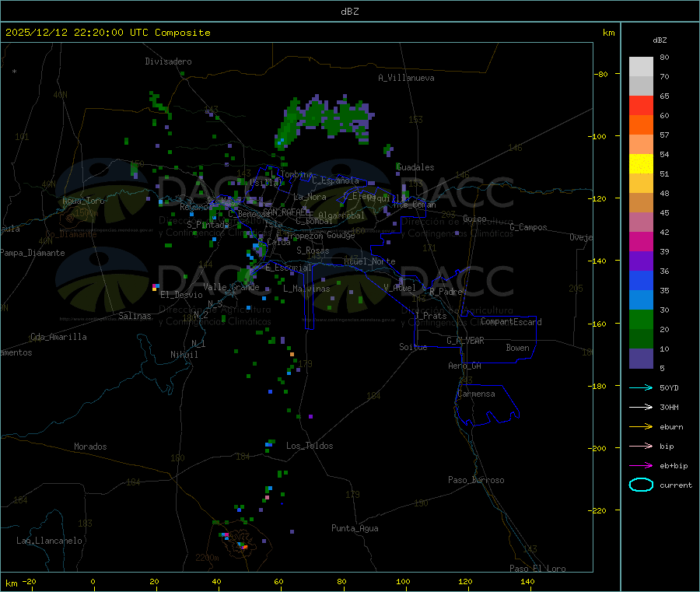Click the 'G_ALVEAR' map label
This screenshot has height=592, width=700.
coord(465,341)
